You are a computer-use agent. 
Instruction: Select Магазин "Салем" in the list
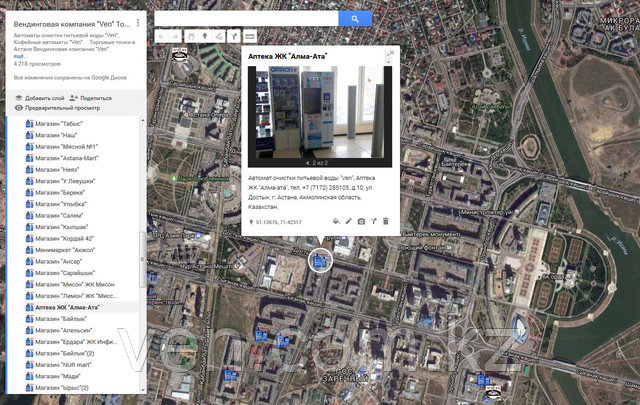pos(54,215)
